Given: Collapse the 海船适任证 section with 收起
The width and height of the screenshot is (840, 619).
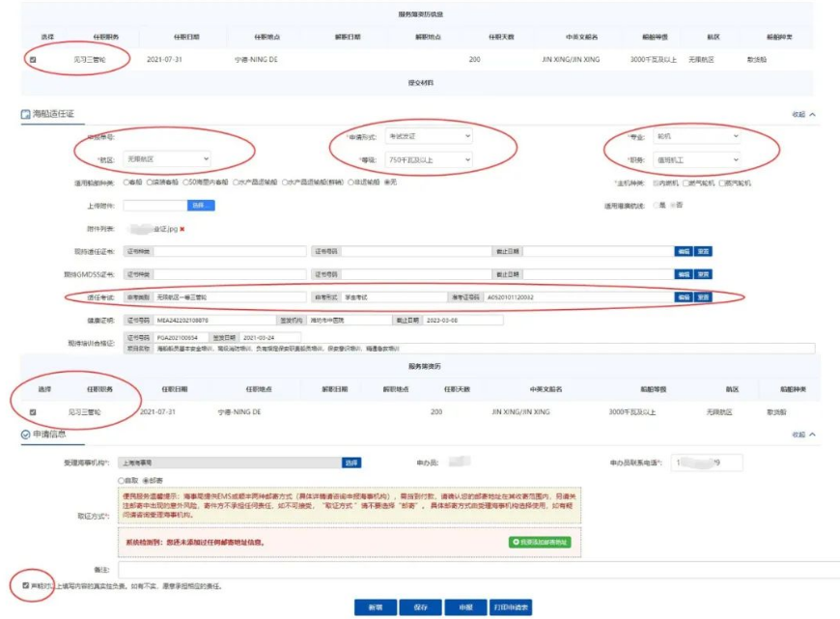Looking at the screenshot, I should (803, 115).
